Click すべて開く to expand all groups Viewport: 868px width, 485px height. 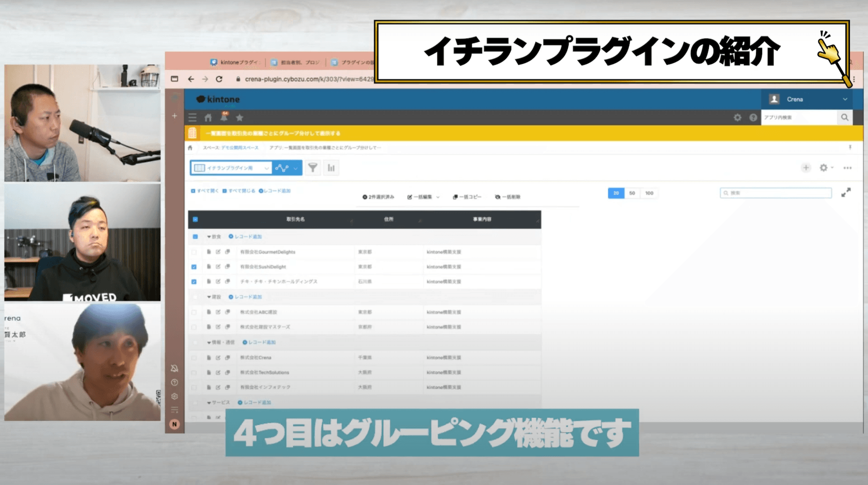point(205,191)
